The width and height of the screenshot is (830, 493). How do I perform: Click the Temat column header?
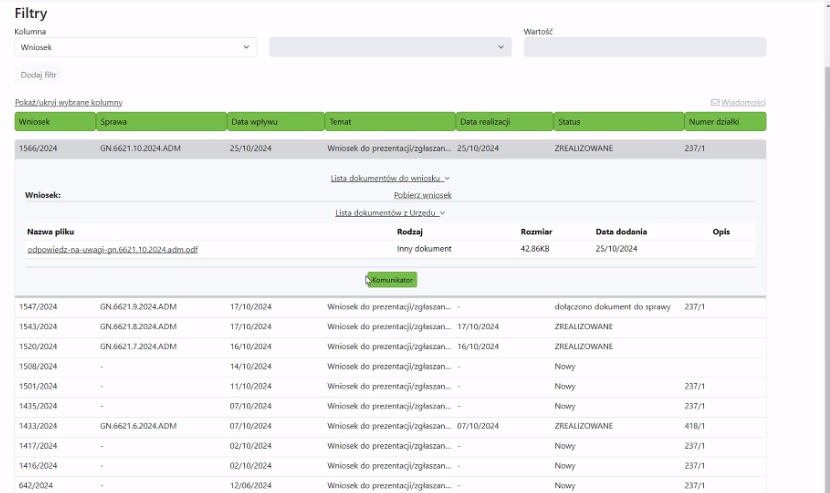click(x=389, y=122)
